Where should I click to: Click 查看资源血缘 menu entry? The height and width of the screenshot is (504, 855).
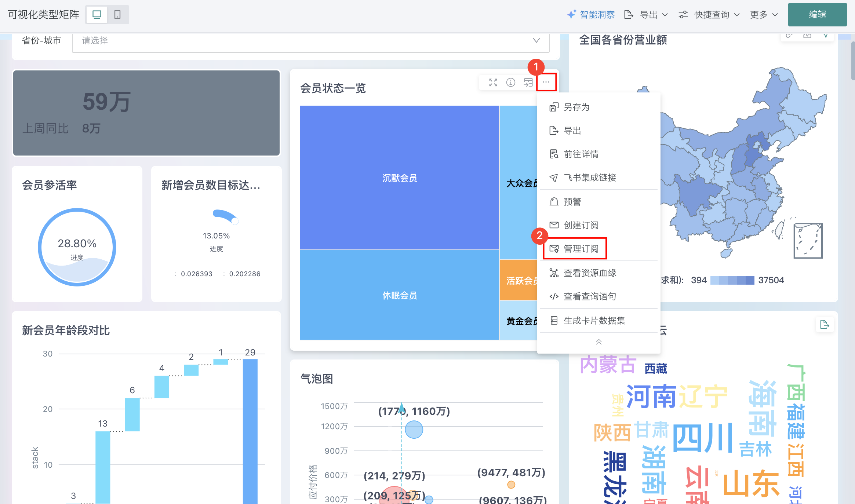click(x=589, y=273)
